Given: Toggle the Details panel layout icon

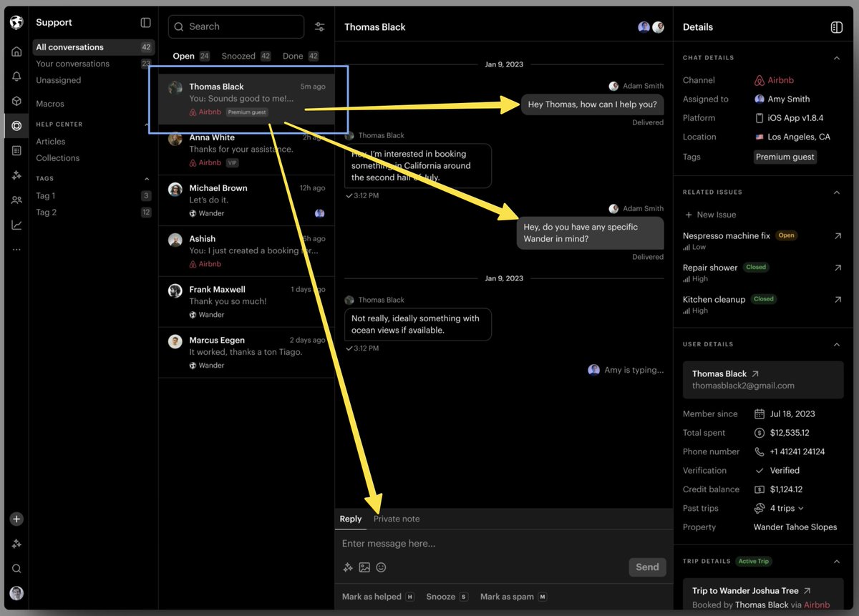Looking at the screenshot, I should 836,27.
